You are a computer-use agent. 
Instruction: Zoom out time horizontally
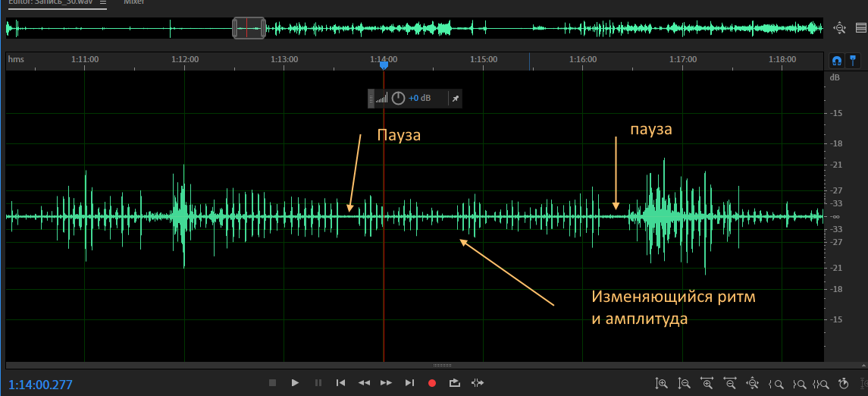click(729, 382)
